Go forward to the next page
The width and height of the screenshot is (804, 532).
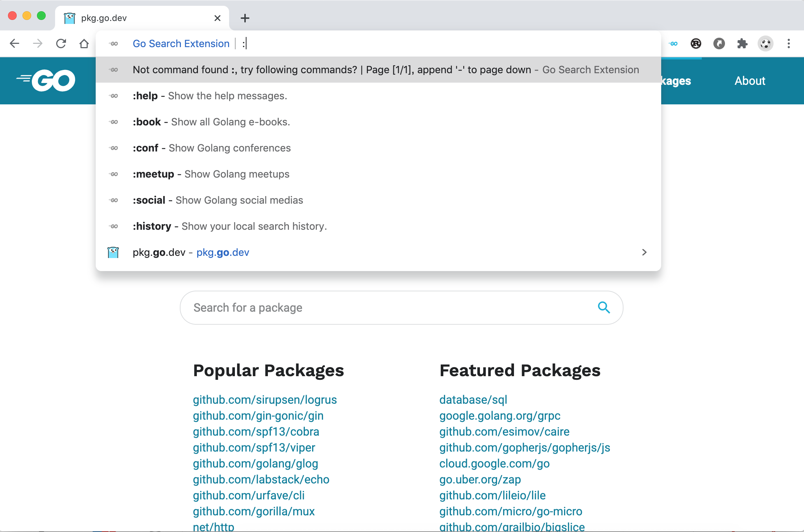tap(38, 44)
